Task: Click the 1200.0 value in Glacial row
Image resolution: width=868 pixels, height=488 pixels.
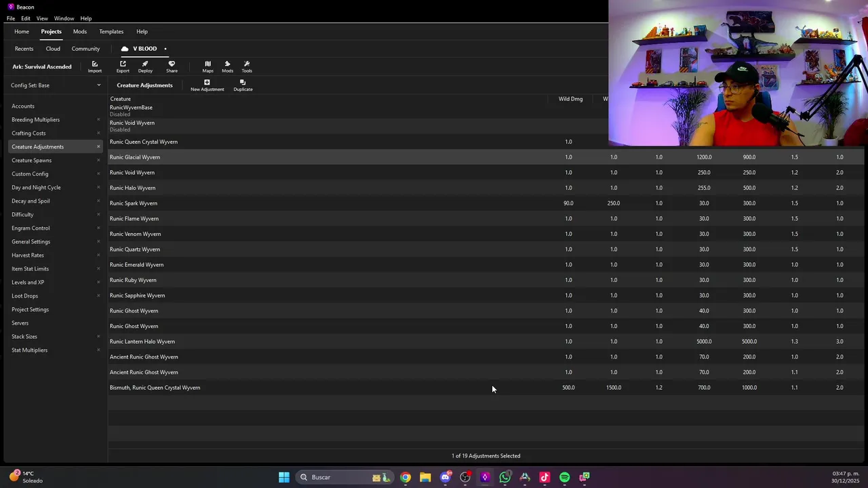Action: coord(704,157)
